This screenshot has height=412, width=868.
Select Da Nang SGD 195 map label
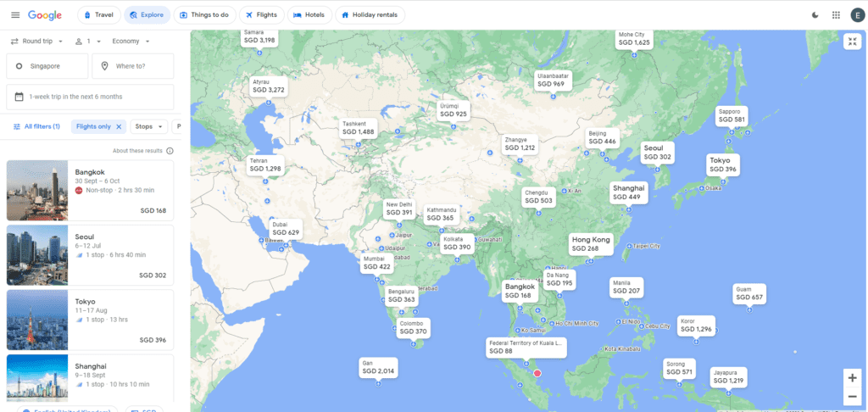[559, 279]
